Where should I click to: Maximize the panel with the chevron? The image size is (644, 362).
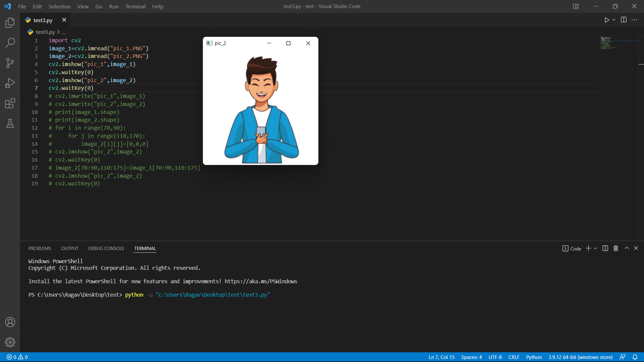[626, 248]
